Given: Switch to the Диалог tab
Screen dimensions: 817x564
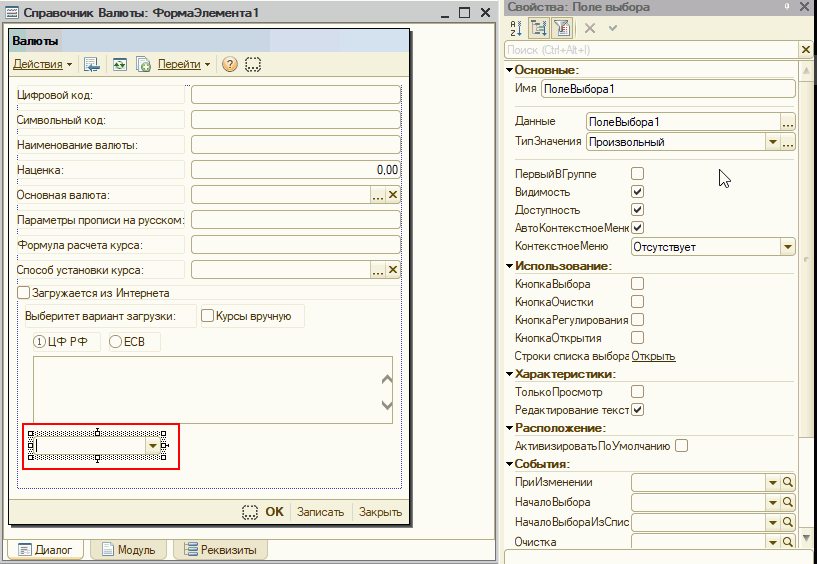Looking at the screenshot, I should 45,549.
